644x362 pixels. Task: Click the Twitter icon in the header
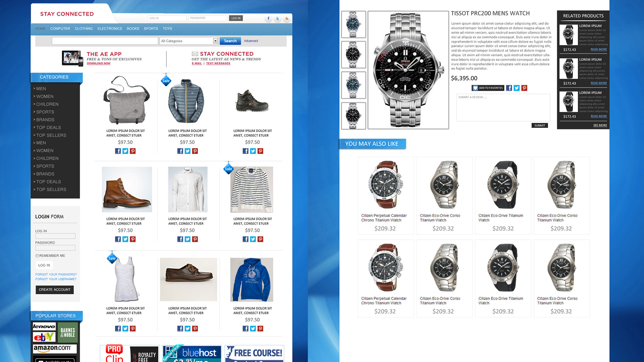tap(277, 19)
